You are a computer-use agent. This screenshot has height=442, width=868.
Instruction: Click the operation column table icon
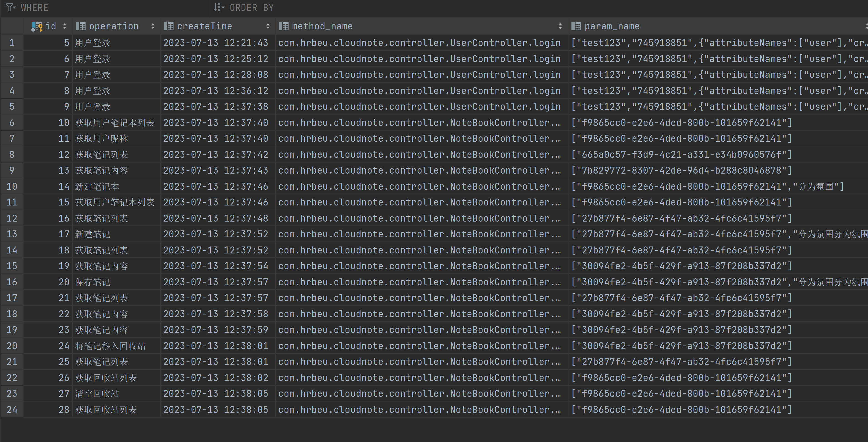pos(80,26)
